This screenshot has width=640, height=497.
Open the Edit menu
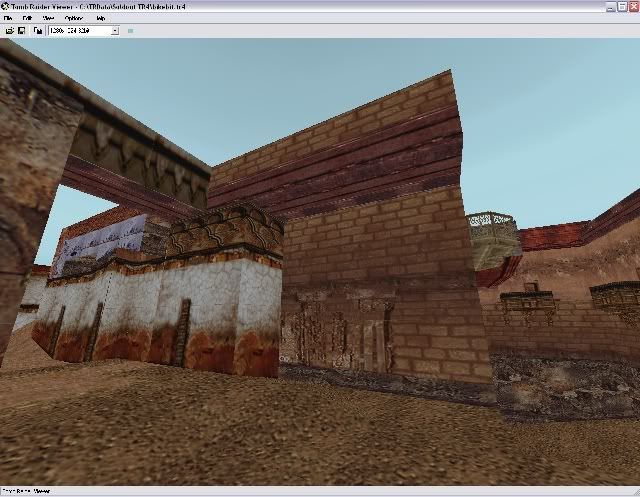tap(27, 18)
